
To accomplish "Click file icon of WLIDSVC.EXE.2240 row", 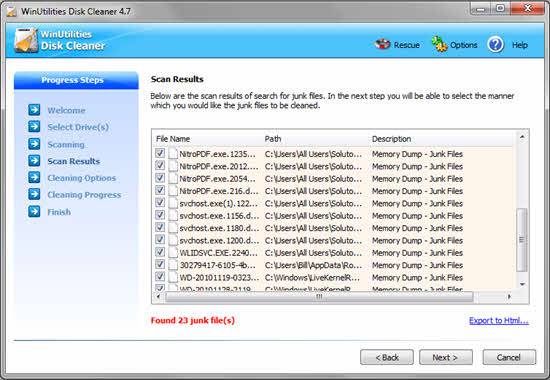I will pos(173,253).
